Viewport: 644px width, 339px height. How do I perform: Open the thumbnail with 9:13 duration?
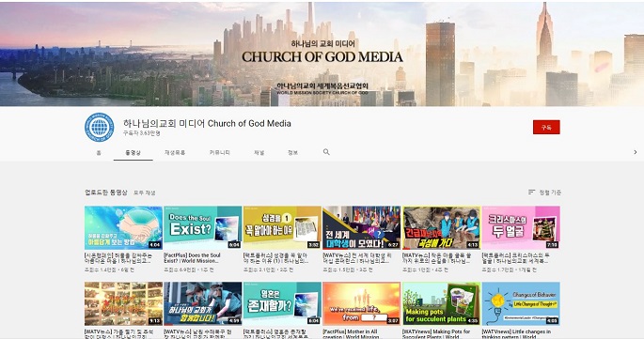[123, 303]
